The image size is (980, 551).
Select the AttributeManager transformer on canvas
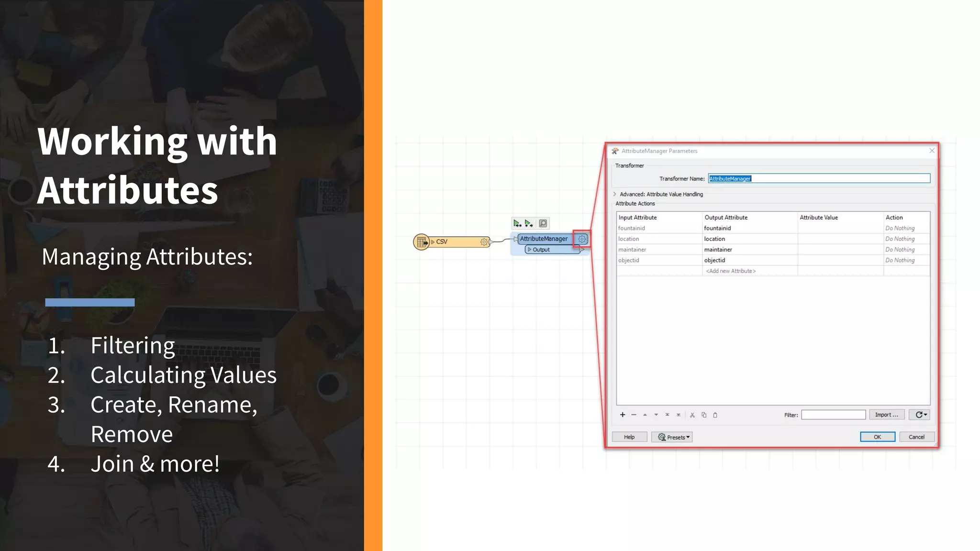click(x=544, y=239)
